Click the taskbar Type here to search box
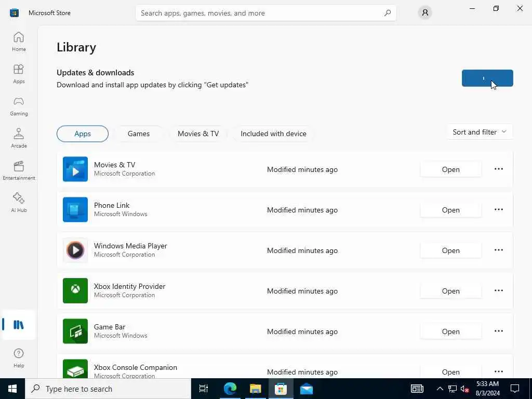This screenshot has height=399, width=532. click(108, 389)
